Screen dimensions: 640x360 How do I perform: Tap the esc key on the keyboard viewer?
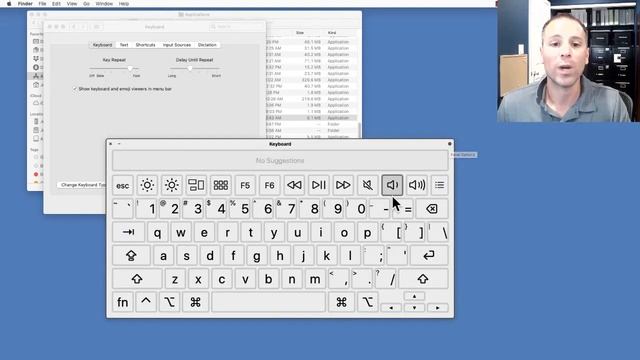[x=122, y=185]
